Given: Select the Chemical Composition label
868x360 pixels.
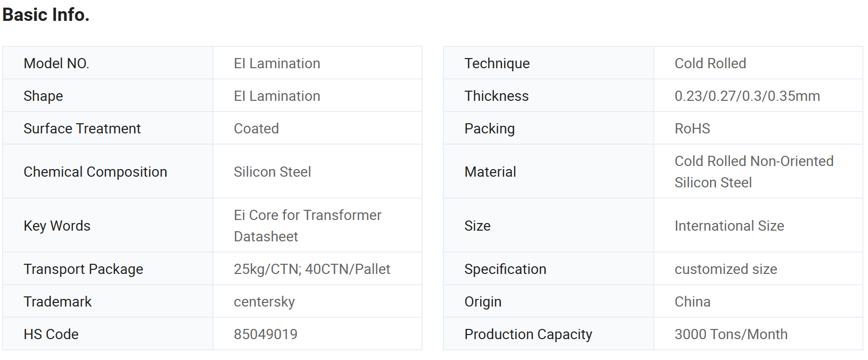Looking at the screenshot, I should click(95, 172).
